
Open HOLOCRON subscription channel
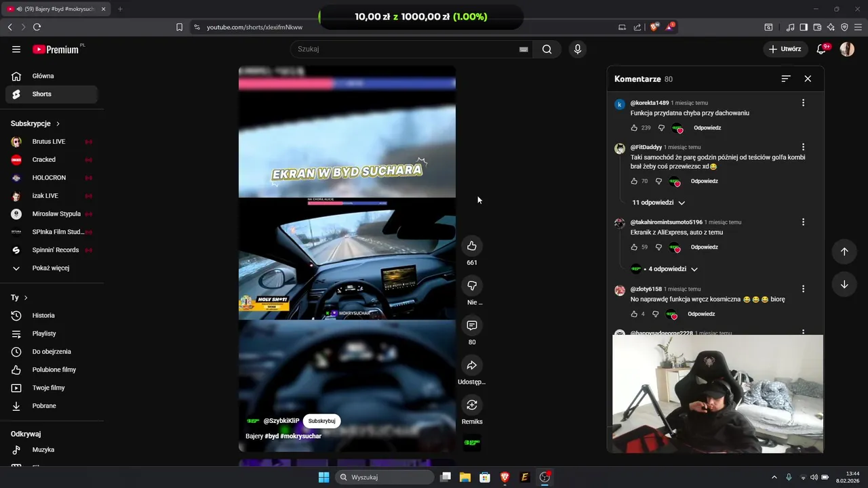pyautogui.click(x=52, y=178)
